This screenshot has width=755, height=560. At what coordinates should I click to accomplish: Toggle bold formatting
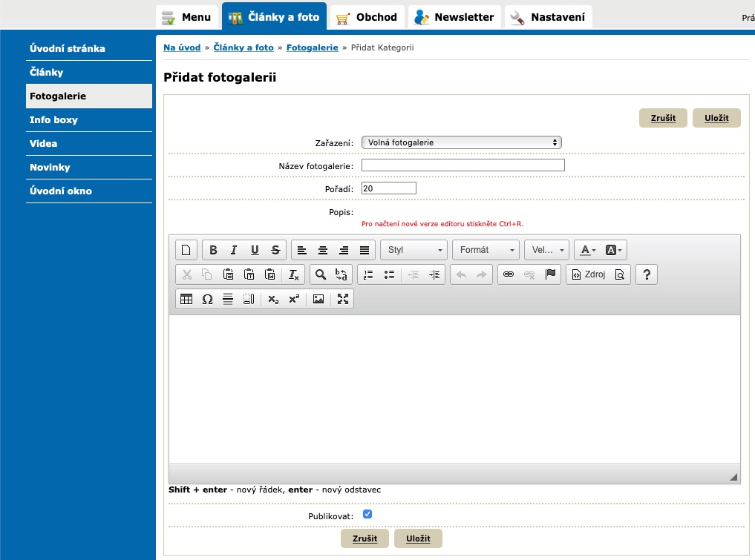(213, 250)
